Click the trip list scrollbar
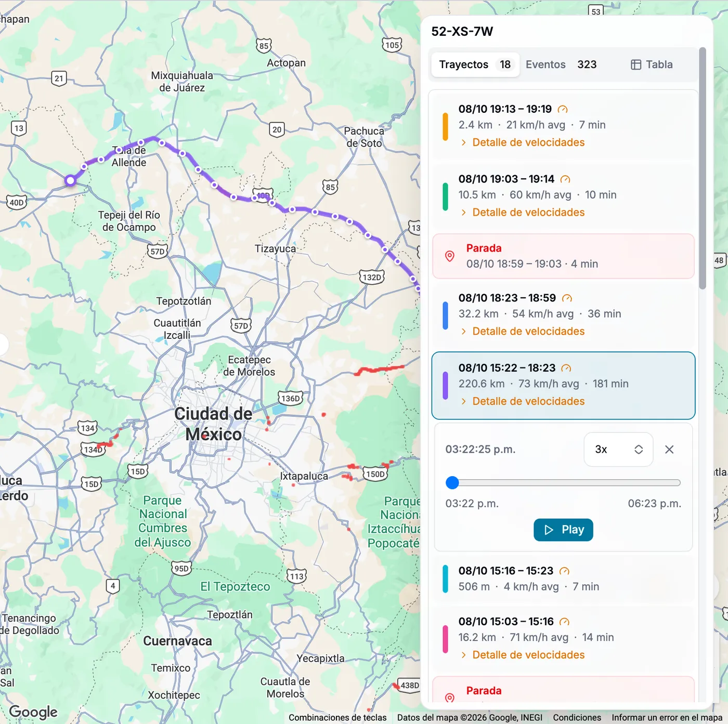The height and width of the screenshot is (724, 728). pos(703,168)
